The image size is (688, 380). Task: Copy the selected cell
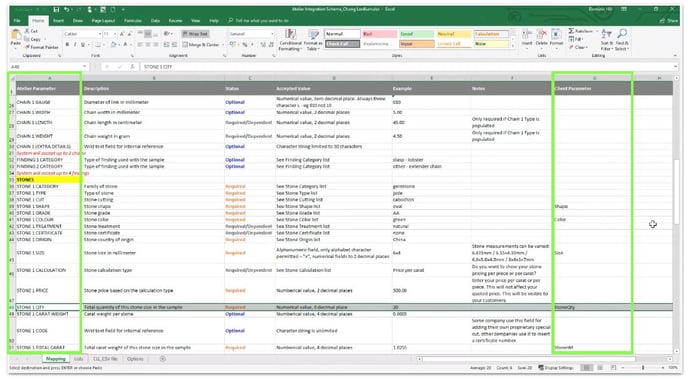(33, 39)
